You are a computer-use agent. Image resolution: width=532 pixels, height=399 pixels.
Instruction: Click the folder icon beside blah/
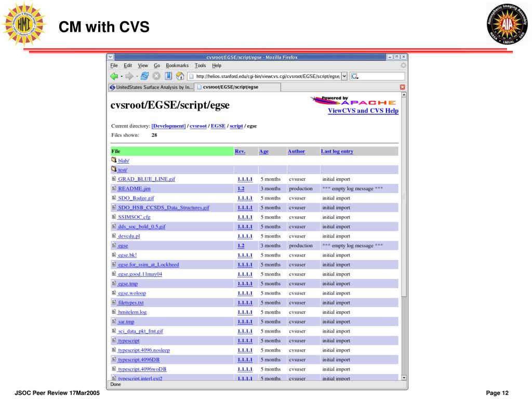114,160
